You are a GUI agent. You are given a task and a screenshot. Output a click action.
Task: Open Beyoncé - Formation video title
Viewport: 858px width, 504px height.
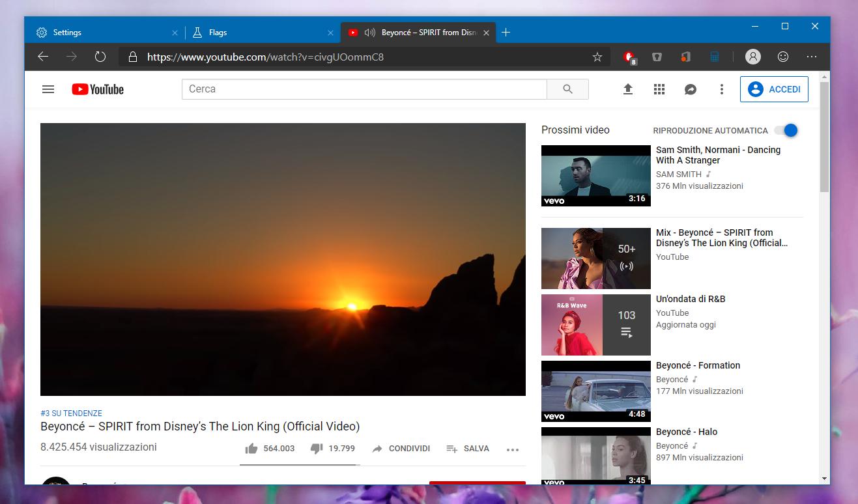click(698, 365)
